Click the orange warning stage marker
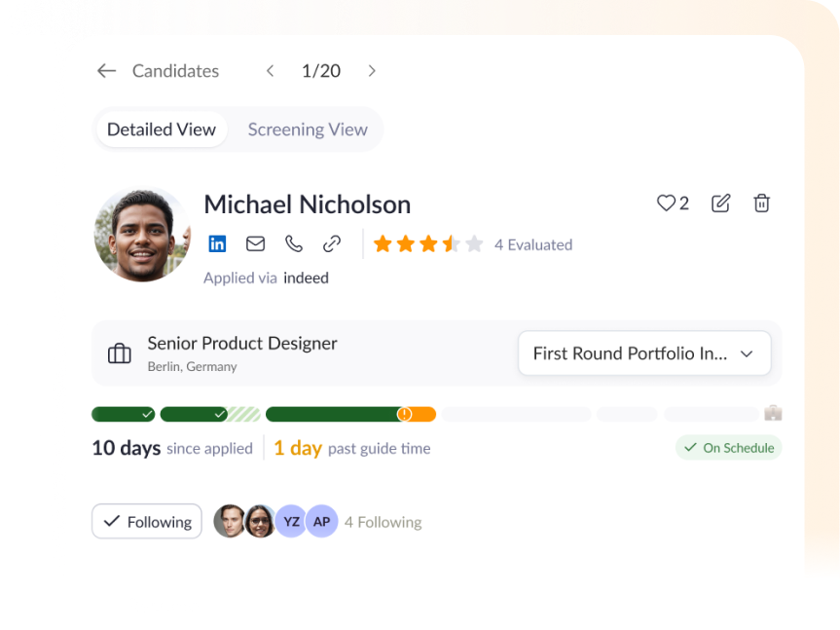This screenshot has width=840, height=630. click(405, 414)
